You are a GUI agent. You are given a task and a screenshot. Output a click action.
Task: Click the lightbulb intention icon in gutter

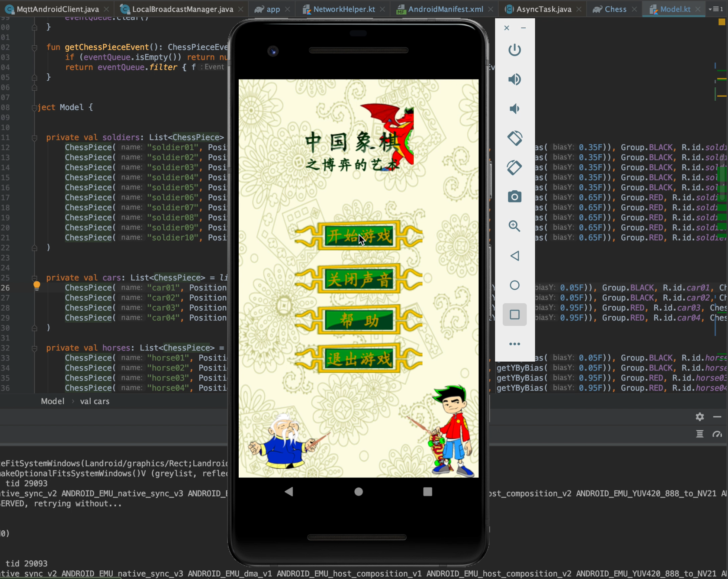pyautogui.click(x=36, y=285)
